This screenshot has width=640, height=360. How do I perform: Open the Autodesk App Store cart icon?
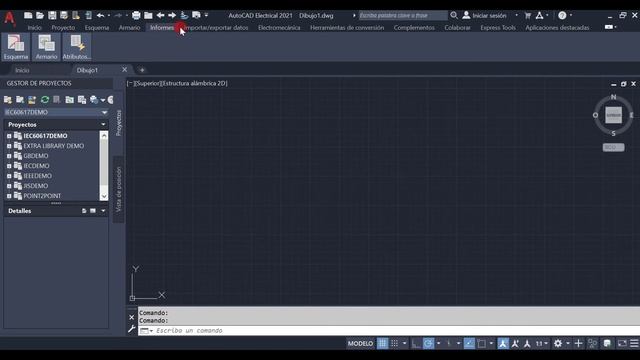tap(528, 16)
